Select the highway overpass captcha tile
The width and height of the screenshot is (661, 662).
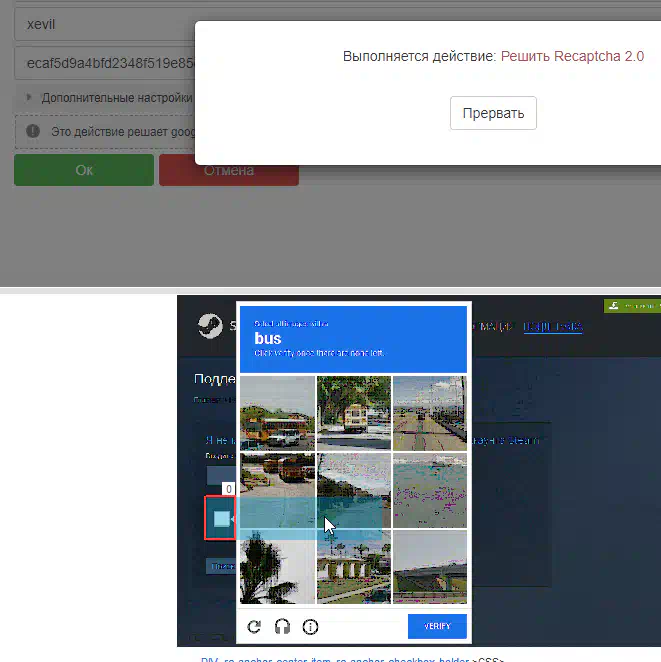430,567
